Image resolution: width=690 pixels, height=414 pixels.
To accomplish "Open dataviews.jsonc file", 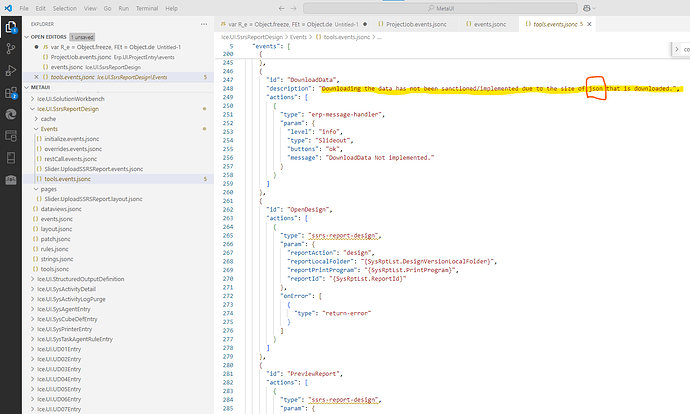I will pyautogui.click(x=61, y=209).
